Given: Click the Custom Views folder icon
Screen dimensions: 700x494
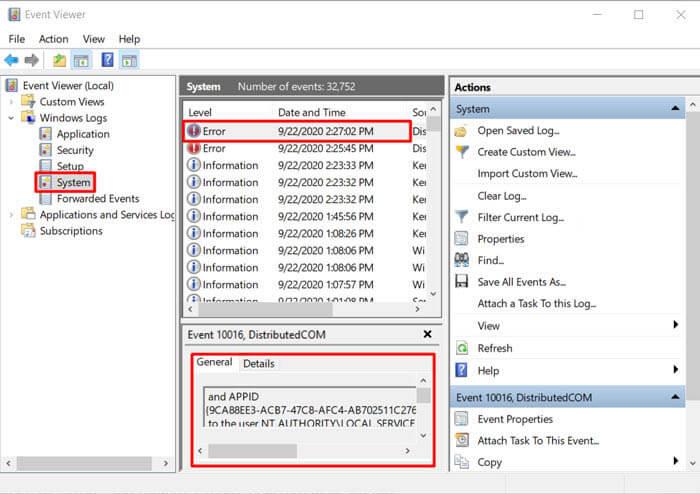Looking at the screenshot, I should (x=28, y=101).
